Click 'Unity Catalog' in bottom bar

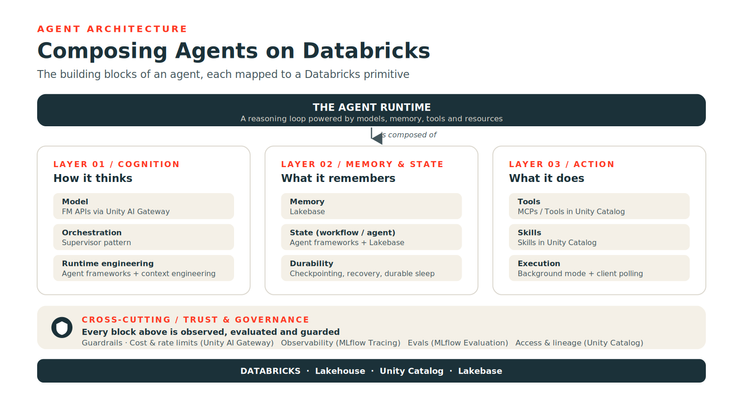[411, 371]
